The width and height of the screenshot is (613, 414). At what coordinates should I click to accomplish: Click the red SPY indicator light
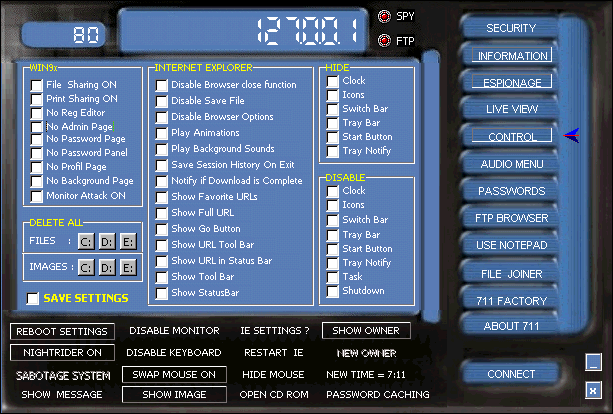(x=385, y=17)
